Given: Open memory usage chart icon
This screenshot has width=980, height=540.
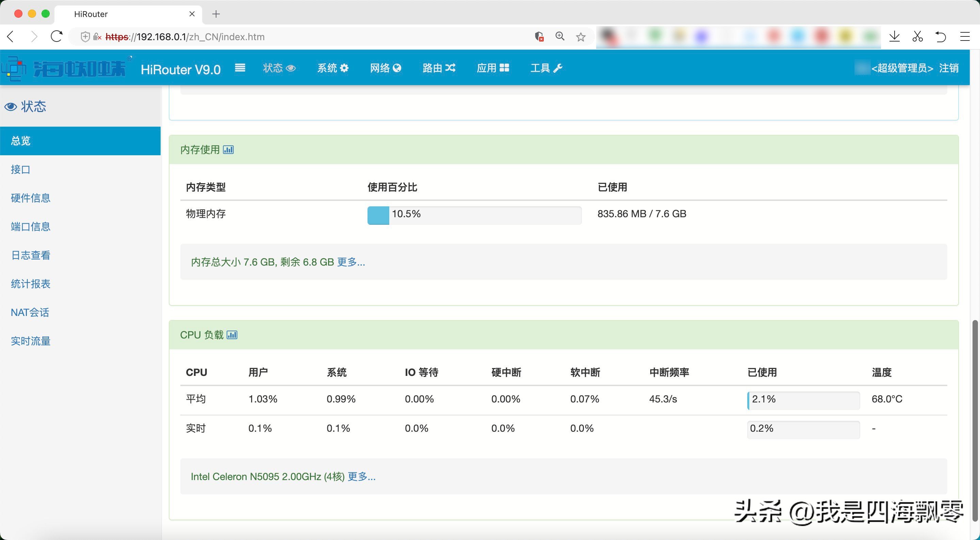Looking at the screenshot, I should (228, 149).
